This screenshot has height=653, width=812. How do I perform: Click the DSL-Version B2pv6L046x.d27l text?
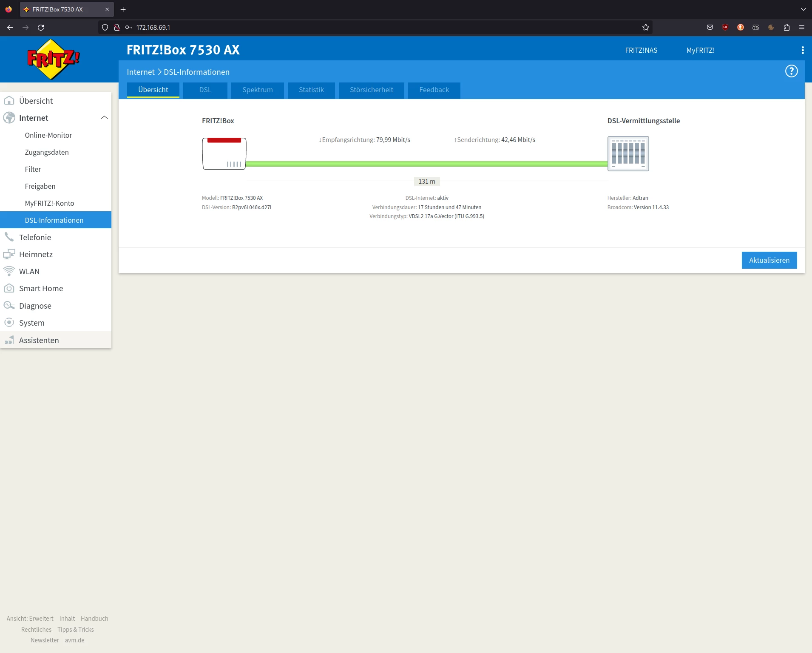click(x=236, y=207)
